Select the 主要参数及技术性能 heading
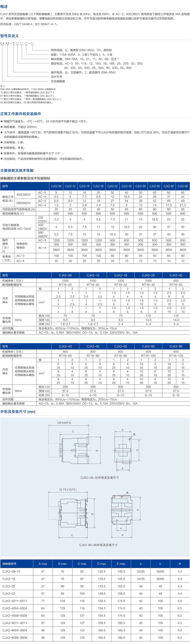190x644 pixels. [x=17, y=170]
